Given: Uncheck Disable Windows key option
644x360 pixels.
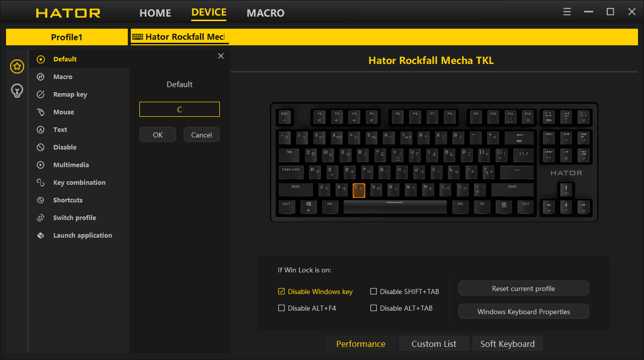Looking at the screenshot, I should point(281,292).
